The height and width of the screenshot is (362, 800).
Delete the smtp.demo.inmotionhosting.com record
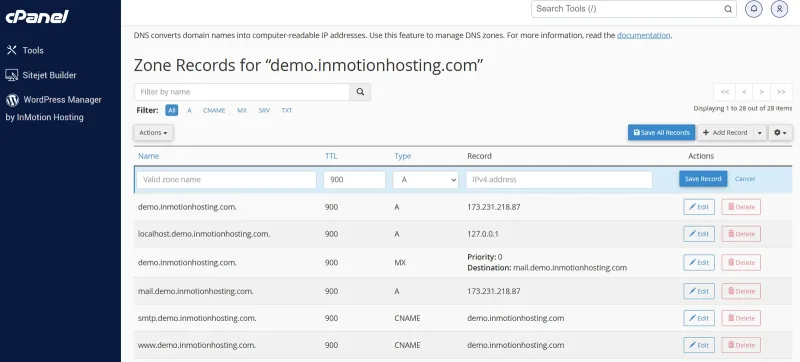pos(741,318)
